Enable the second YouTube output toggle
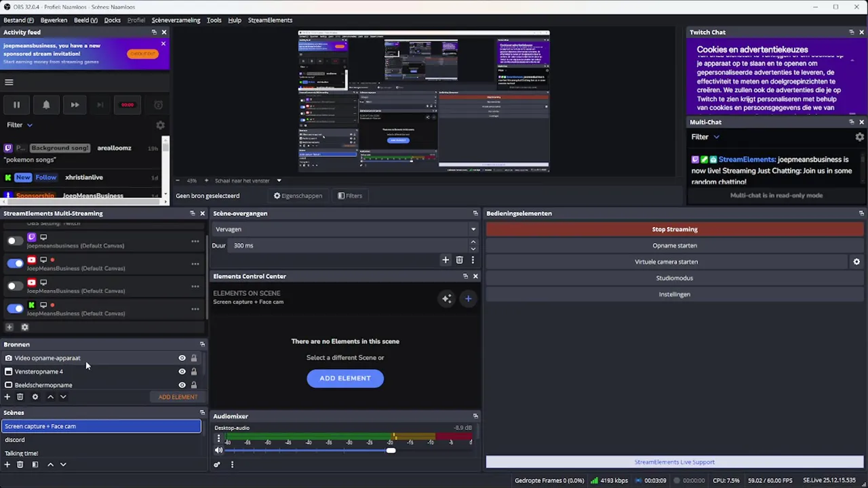The image size is (868, 488). 15,286
